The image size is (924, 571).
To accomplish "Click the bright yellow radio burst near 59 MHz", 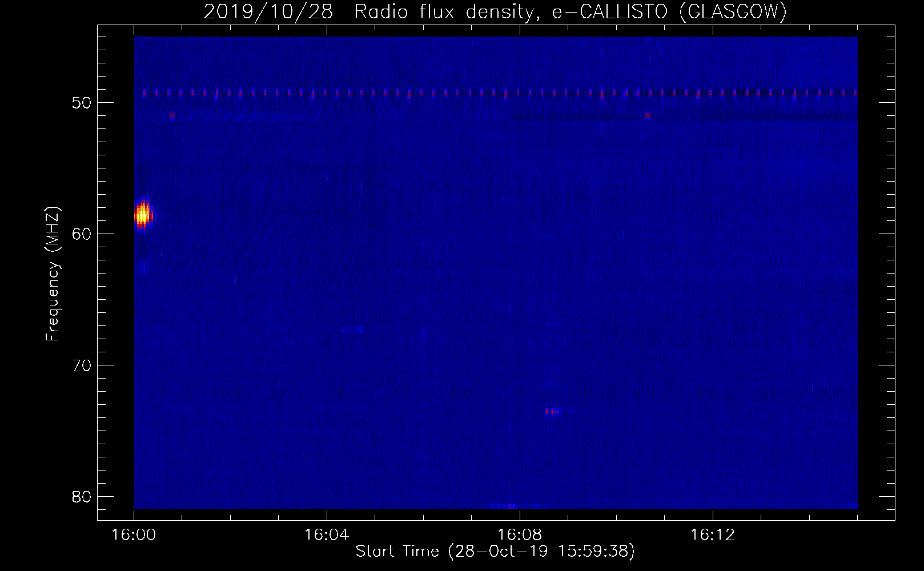I will click(x=143, y=215).
